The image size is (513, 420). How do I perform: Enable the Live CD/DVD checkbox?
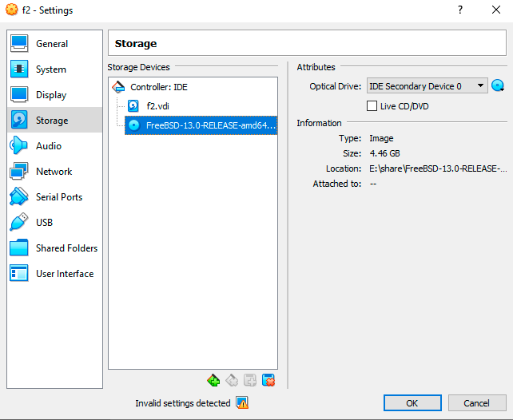point(372,106)
